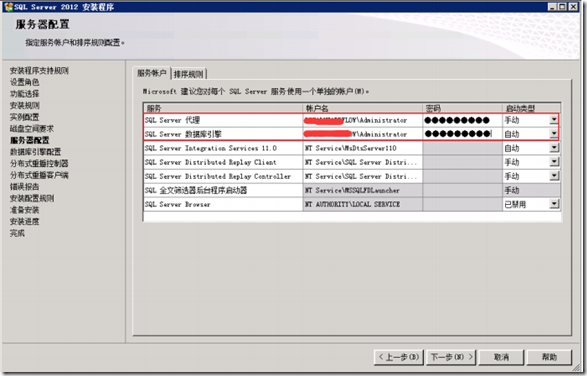Click the 帐户名 column header

click(363, 108)
